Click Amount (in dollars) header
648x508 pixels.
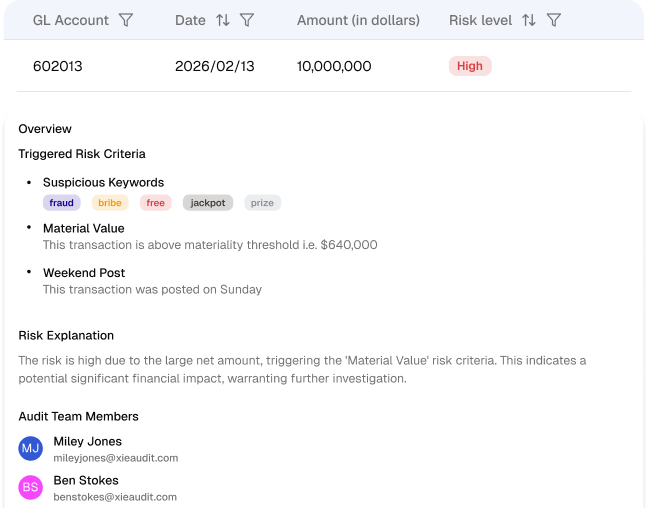pyautogui.click(x=358, y=20)
